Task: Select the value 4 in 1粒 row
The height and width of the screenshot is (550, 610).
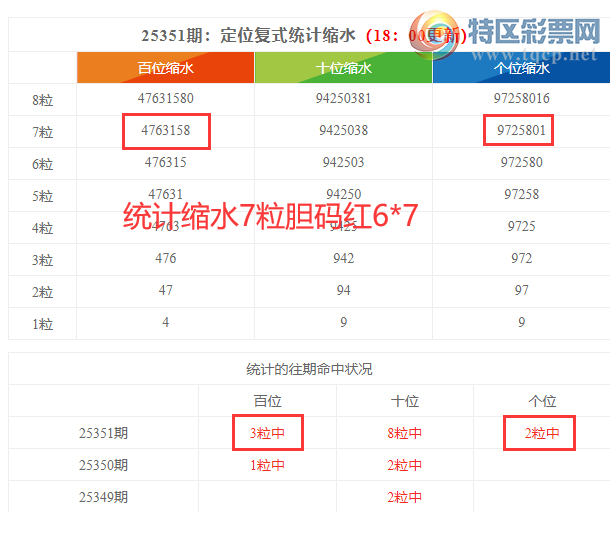Action: point(166,322)
